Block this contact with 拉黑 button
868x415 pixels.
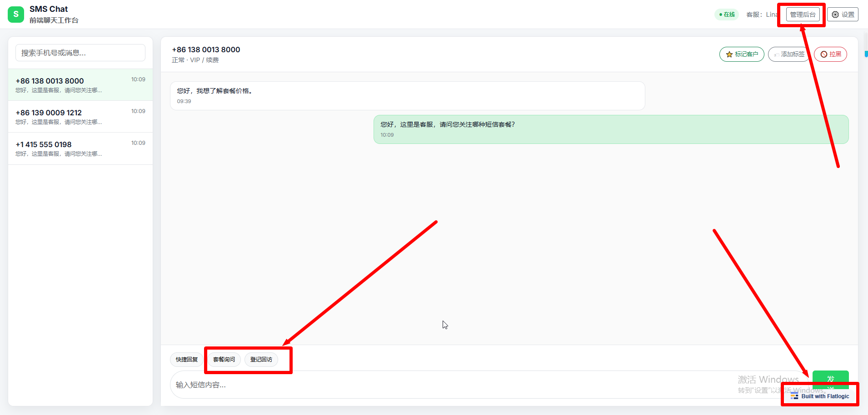[x=830, y=54]
